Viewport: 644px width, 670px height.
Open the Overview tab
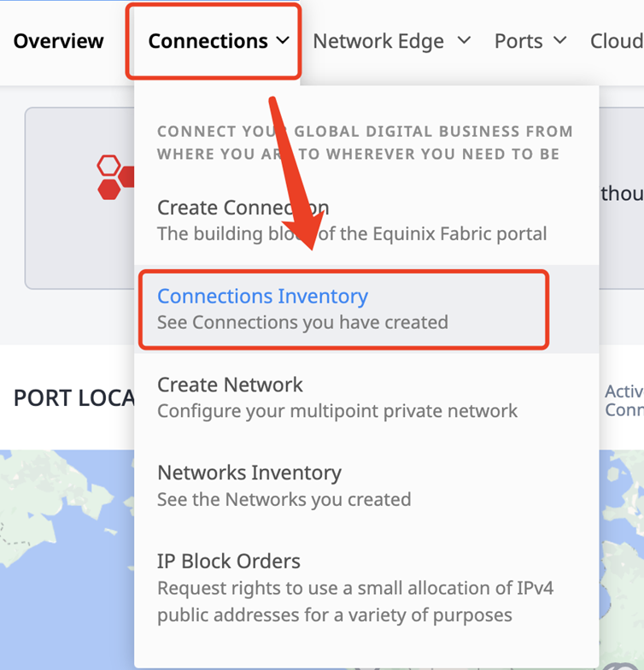58,41
